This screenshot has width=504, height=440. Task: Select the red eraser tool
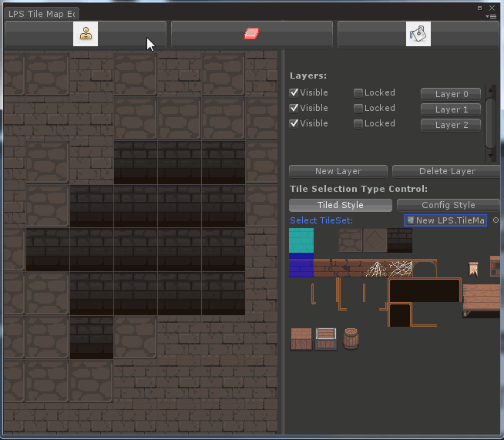point(252,34)
